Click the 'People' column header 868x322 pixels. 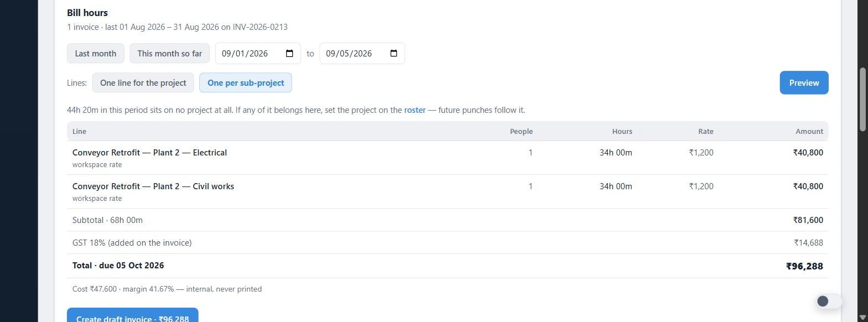pyautogui.click(x=521, y=131)
